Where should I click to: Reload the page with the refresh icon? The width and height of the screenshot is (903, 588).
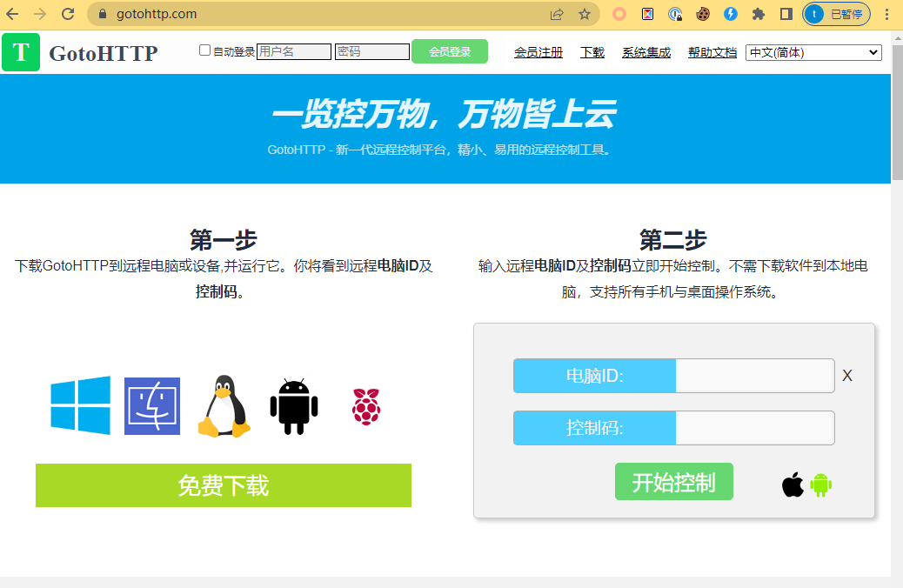tap(68, 14)
